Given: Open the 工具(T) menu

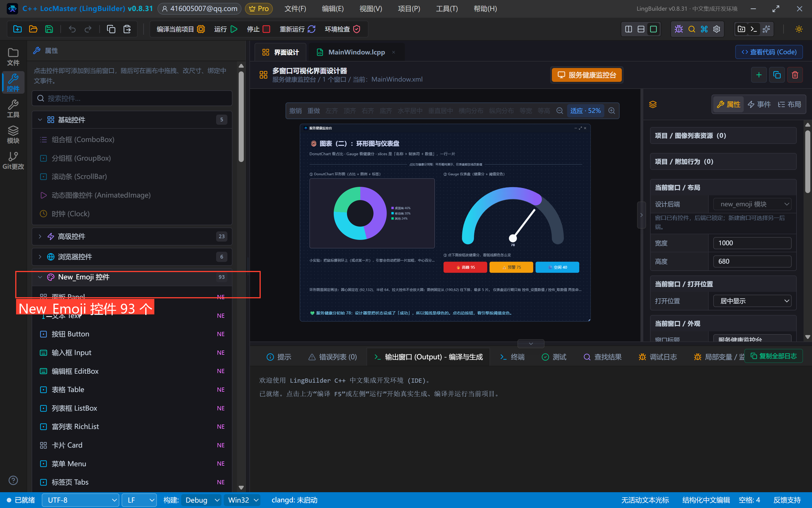Looking at the screenshot, I should click(447, 9).
